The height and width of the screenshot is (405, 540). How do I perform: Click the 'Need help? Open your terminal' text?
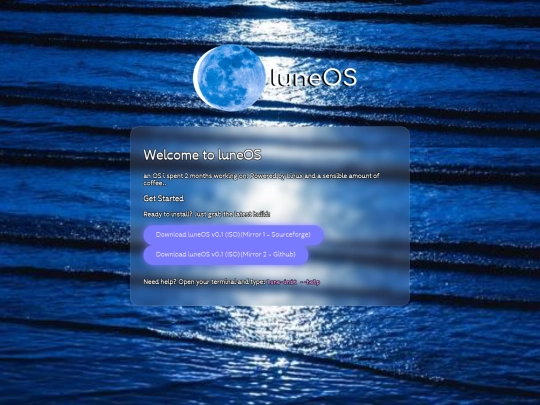pyautogui.click(x=205, y=282)
